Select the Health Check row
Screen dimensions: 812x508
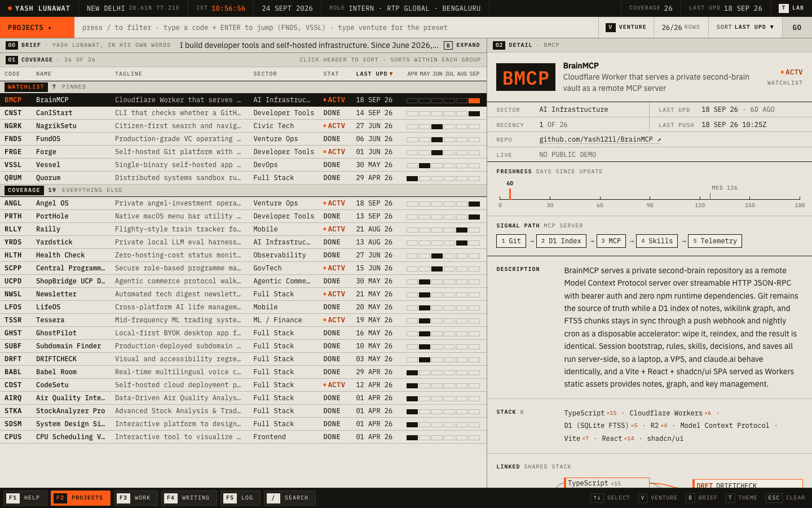click(243, 255)
